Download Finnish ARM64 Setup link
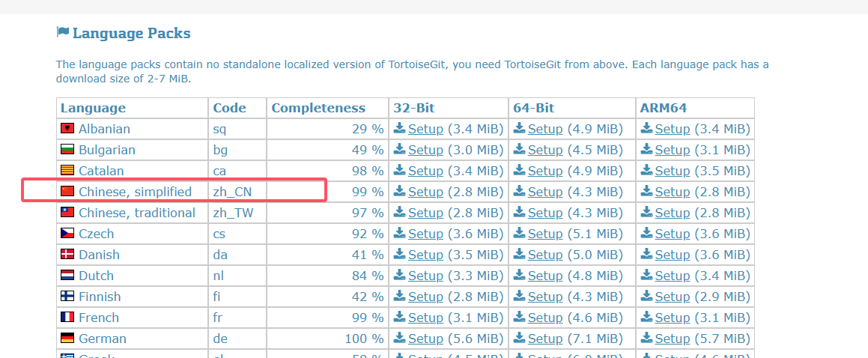868x358 pixels. tap(673, 297)
